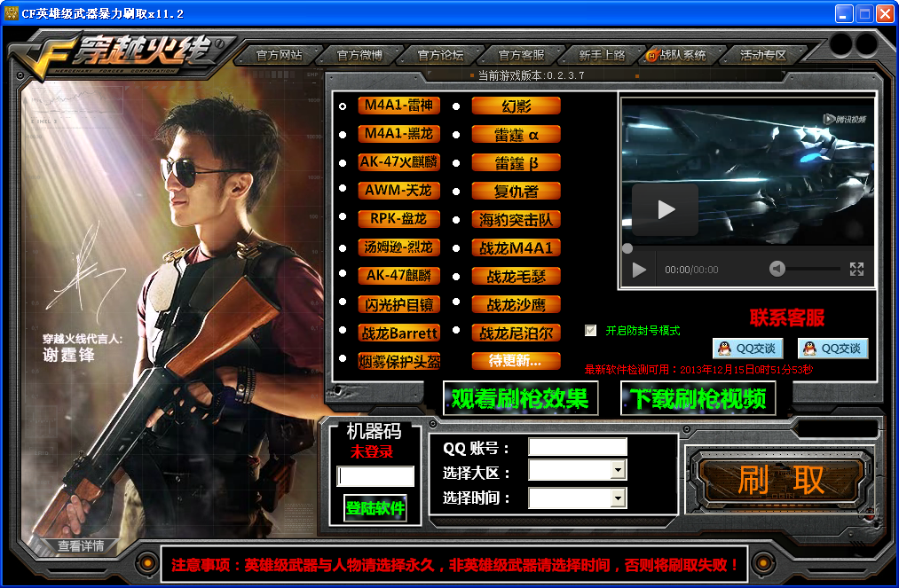Click the 汤姆逊-烈龙 weapon button
Viewport: 899px width, 588px height.
[399, 247]
